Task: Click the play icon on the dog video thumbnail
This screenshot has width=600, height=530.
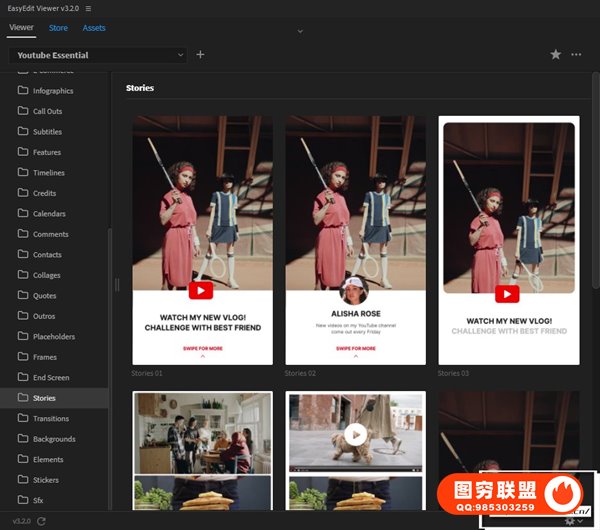Action: point(355,435)
